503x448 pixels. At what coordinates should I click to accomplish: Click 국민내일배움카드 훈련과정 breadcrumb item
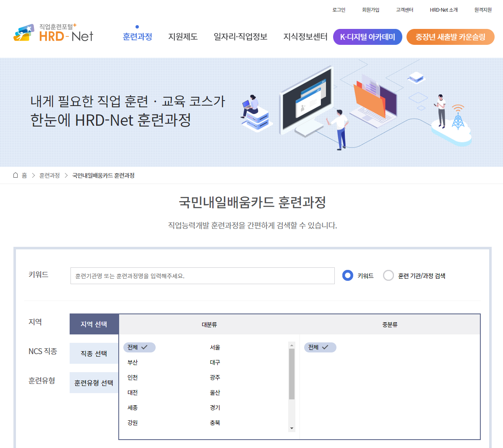coord(103,175)
